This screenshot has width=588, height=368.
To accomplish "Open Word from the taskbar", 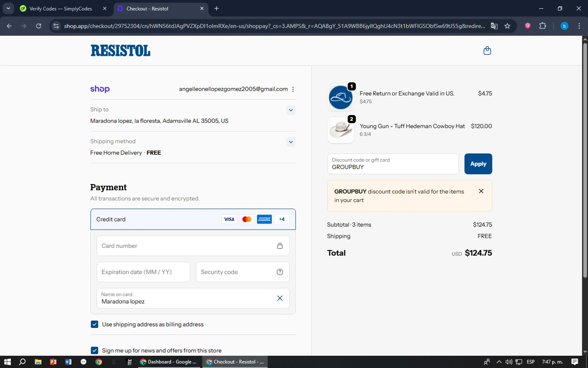I will point(68,362).
